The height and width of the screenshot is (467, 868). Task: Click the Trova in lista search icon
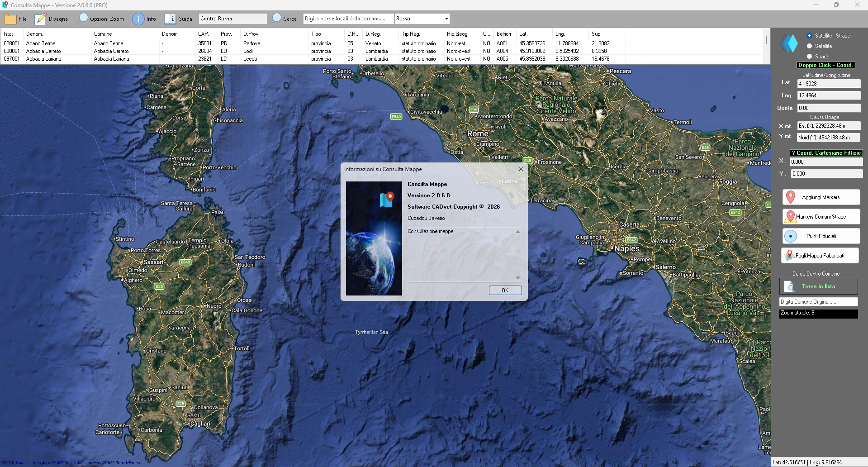[x=789, y=286]
